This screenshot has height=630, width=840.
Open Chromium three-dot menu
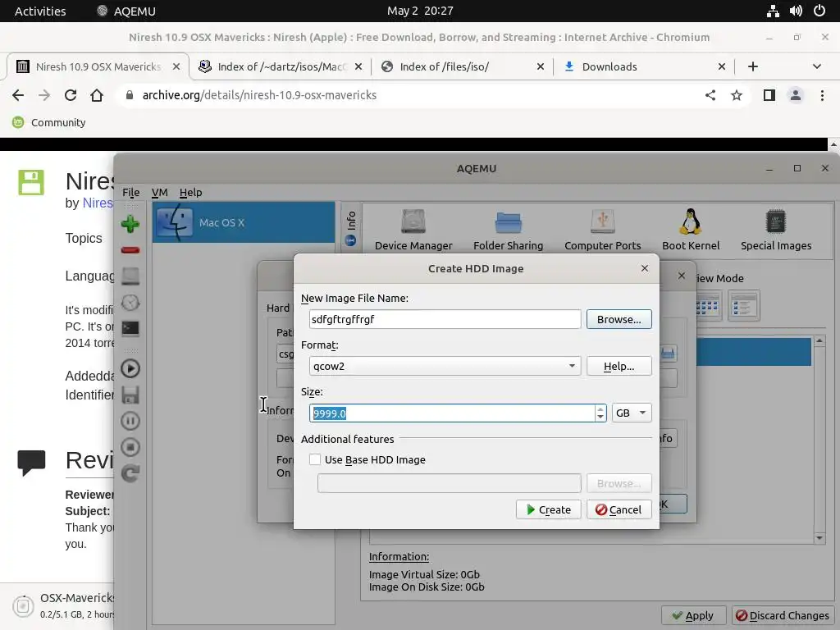click(x=822, y=95)
